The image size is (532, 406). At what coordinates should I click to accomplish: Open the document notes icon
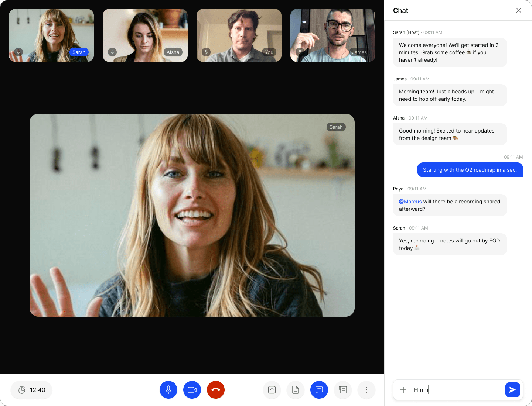click(x=296, y=390)
